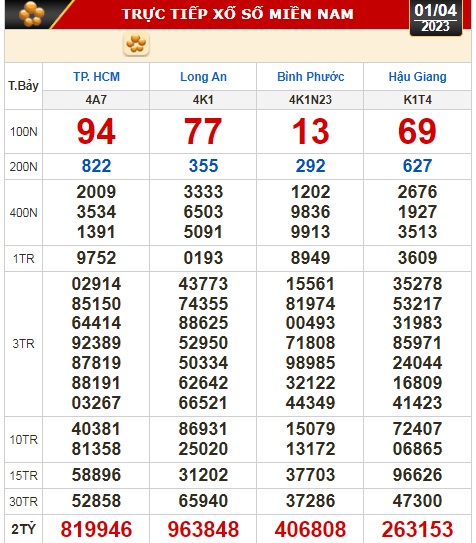The image size is (476, 543).
Task: Click the Bình Phước 100N result 13
Action: [x=311, y=131]
